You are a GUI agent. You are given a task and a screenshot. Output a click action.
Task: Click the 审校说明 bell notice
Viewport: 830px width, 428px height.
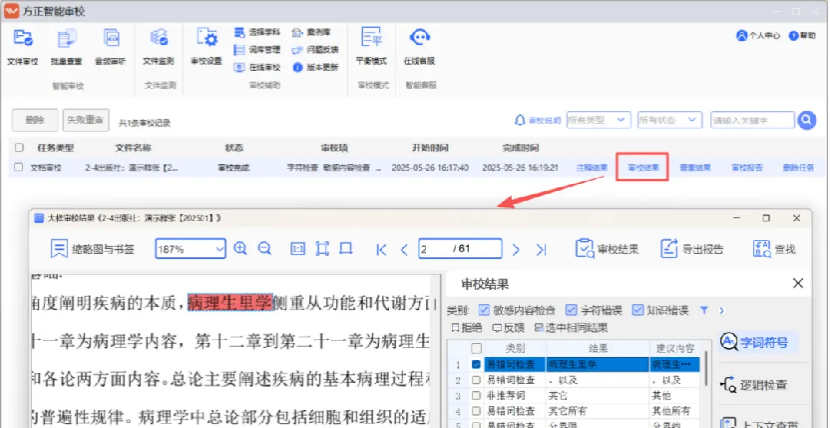click(537, 120)
